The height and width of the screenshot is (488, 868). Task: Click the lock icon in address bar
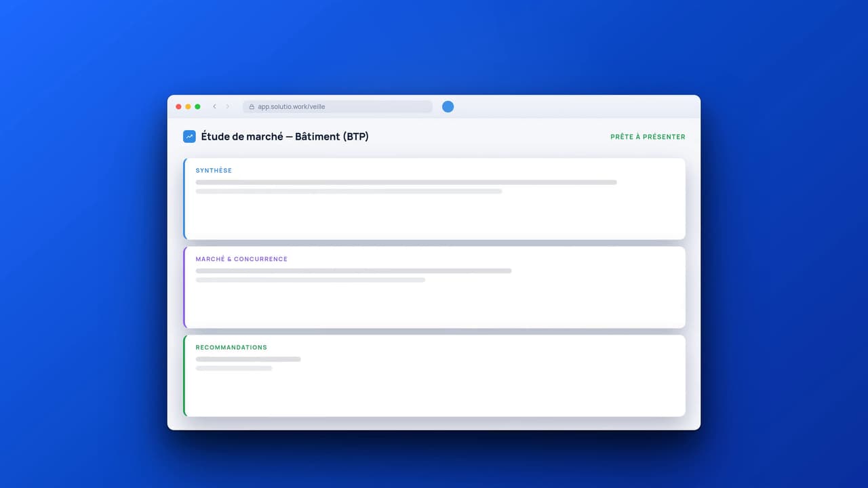tap(252, 106)
